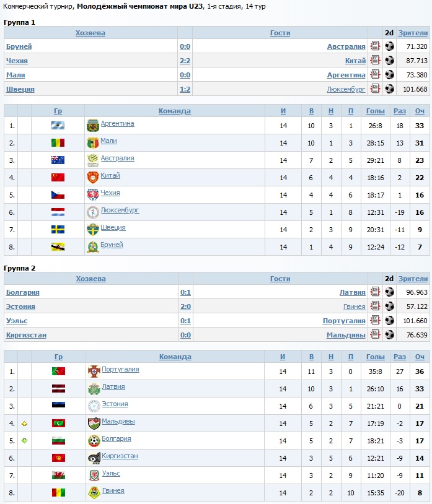Open match report icon for Мали–Аргентина
432x504 pixels.
[375, 75]
